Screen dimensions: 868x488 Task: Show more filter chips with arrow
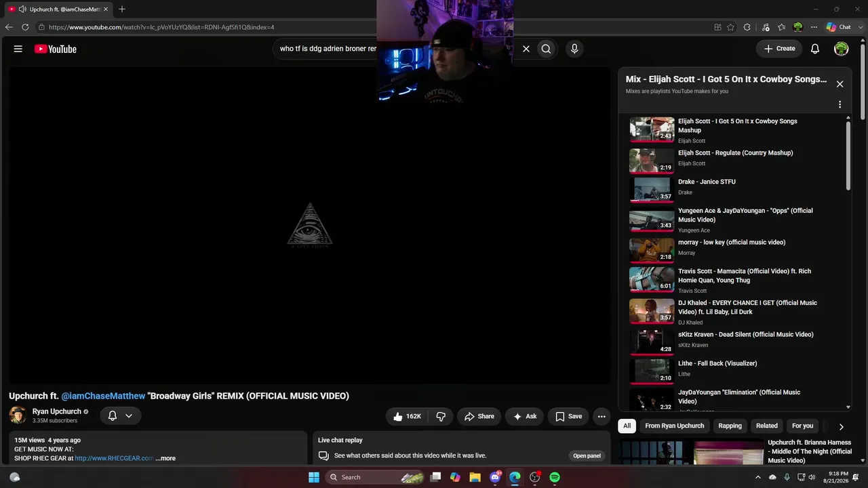pyautogui.click(x=841, y=426)
